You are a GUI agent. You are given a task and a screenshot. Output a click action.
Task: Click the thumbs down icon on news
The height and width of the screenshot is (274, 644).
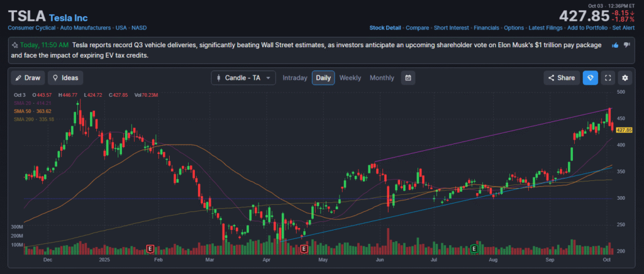pyautogui.click(x=626, y=45)
